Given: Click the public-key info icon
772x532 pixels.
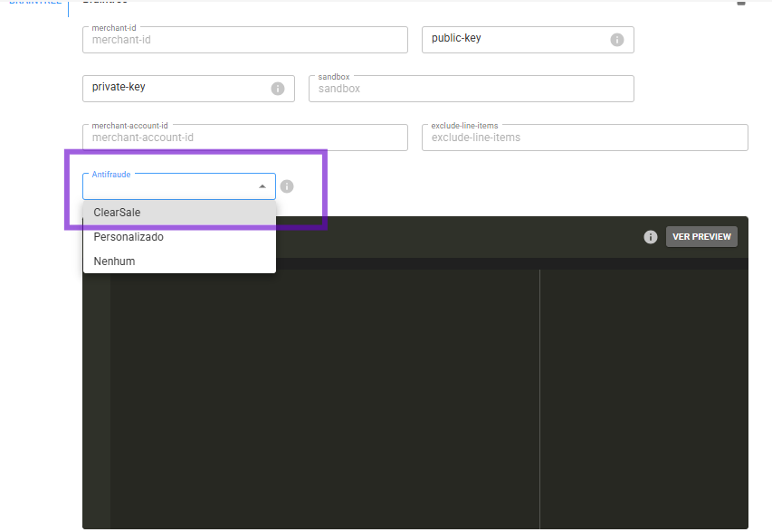Looking at the screenshot, I should point(617,40).
